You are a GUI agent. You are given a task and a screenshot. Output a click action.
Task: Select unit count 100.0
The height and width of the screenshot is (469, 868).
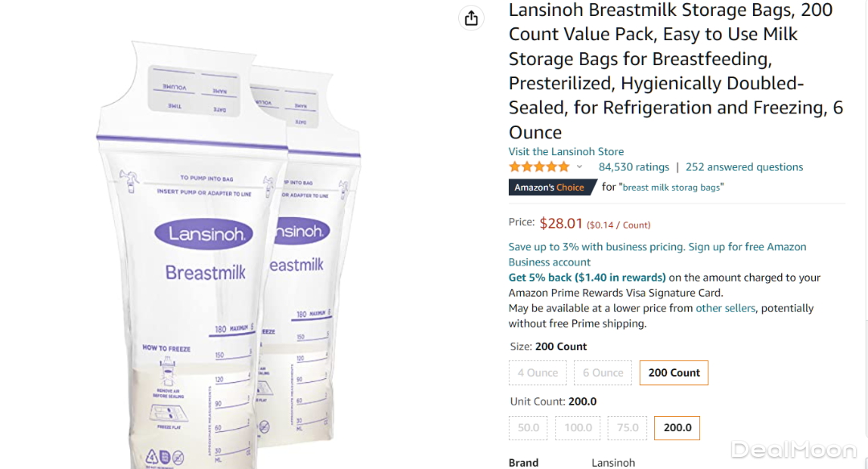pyautogui.click(x=578, y=427)
